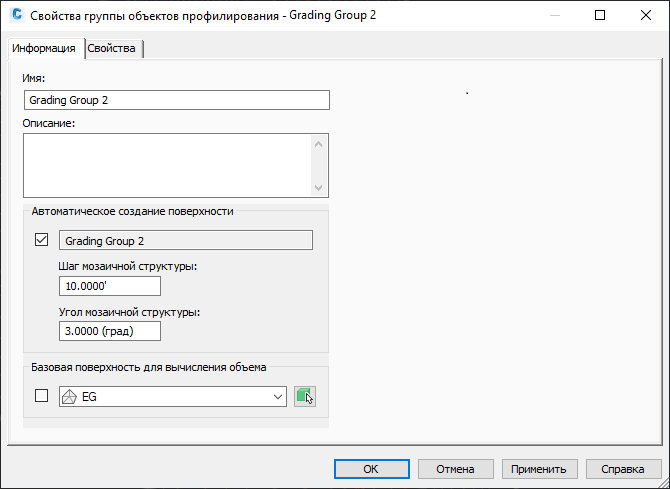Close the grading group properties dialog
Image resolution: width=670 pixels, height=489 pixels.
(x=646, y=15)
